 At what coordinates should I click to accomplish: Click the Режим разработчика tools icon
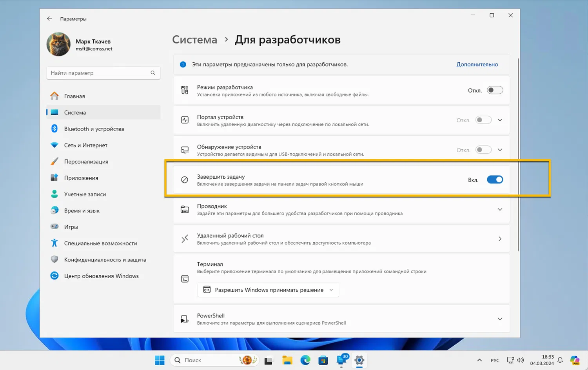[x=185, y=90]
